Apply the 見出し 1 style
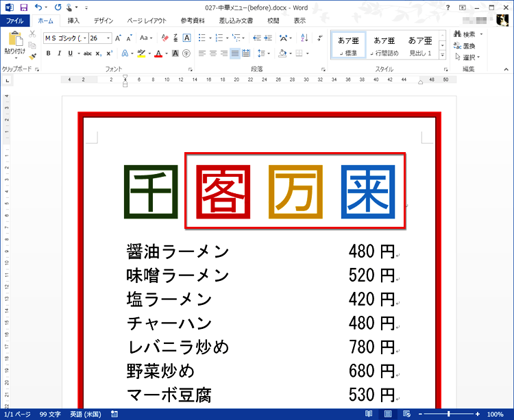This screenshot has height=420, width=514. pos(420,45)
